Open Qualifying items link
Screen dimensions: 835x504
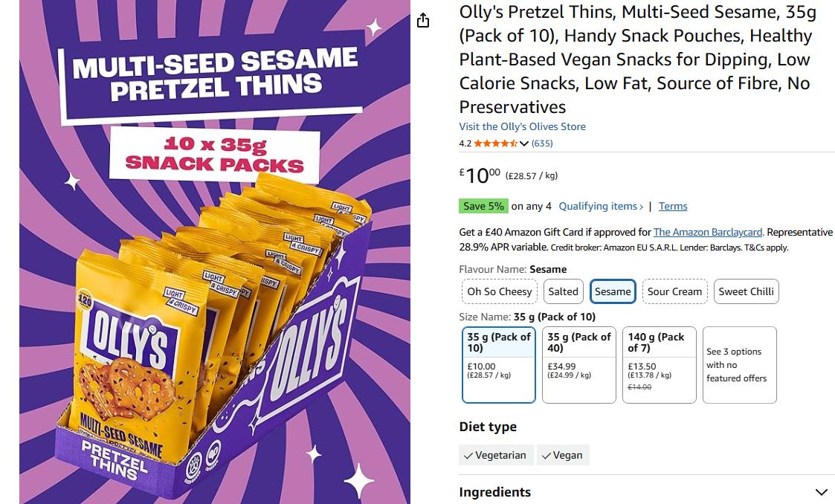[601, 206]
